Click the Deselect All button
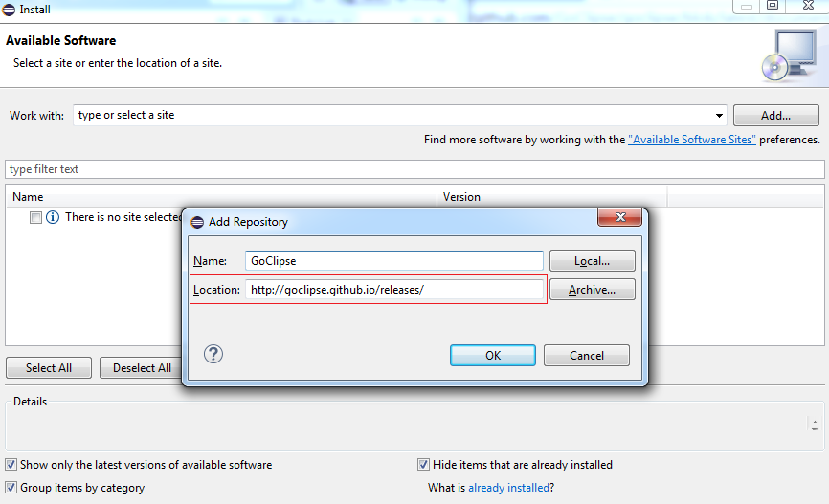 [x=141, y=367]
